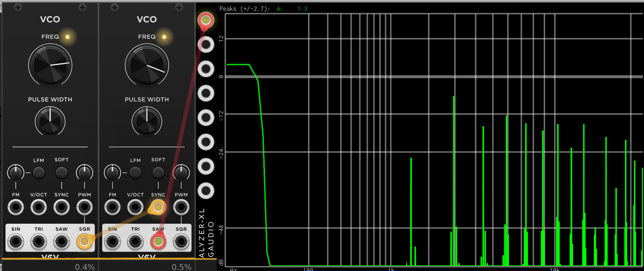Click the SQR output jack of the second VCO
The width and height of the screenshot is (644, 271).
(x=181, y=242)
